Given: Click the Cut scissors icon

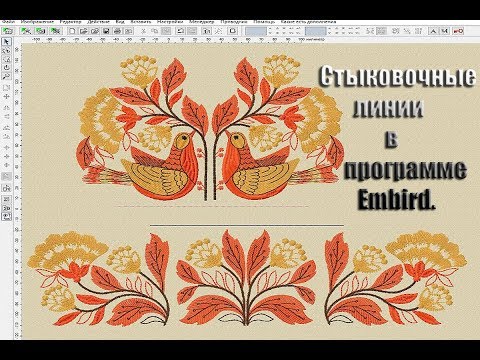Looking at the screenshot, I should 144,31.
